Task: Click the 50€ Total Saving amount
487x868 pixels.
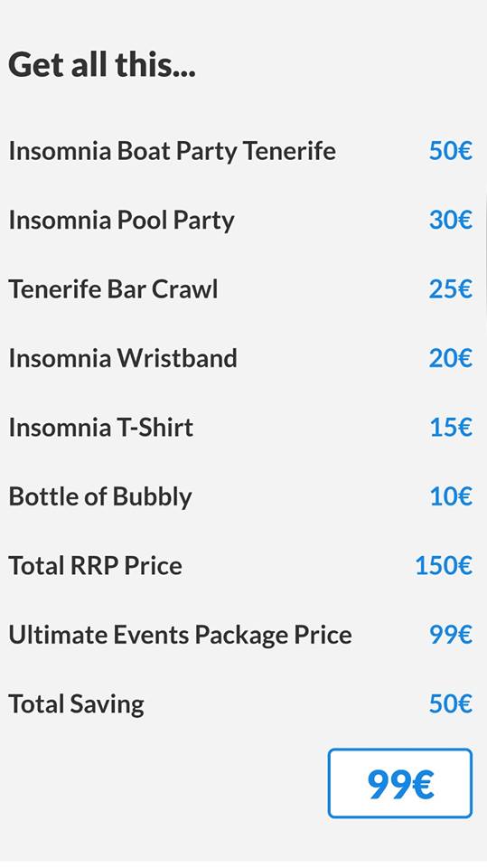Action: pyautogui.click(x=451, y=704)
